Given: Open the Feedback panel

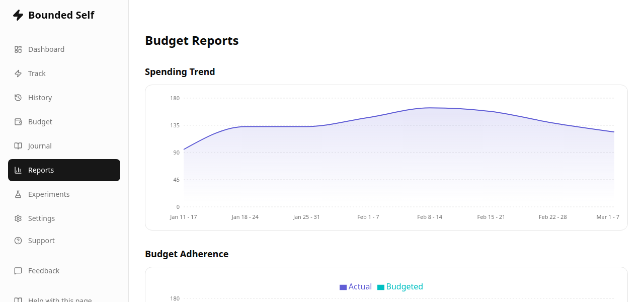Looking at the screenshot, I should point(44,270).
